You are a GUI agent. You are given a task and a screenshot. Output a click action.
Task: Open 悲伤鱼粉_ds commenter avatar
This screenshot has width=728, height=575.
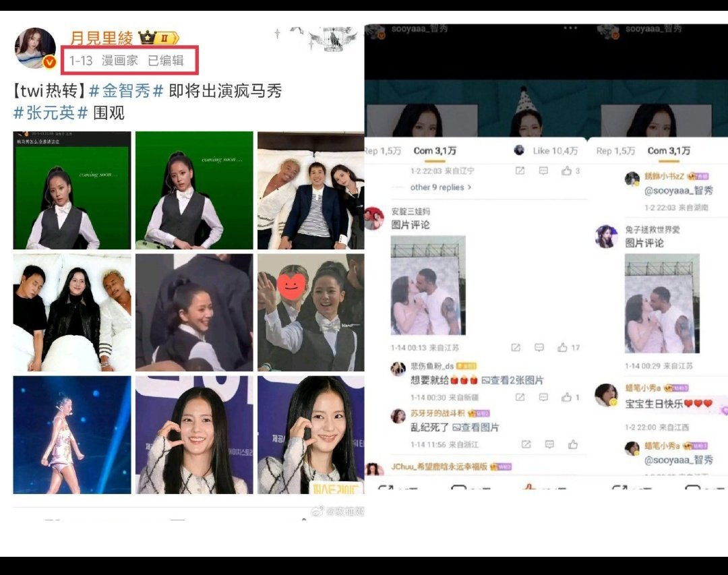click(x=398, y=369)
